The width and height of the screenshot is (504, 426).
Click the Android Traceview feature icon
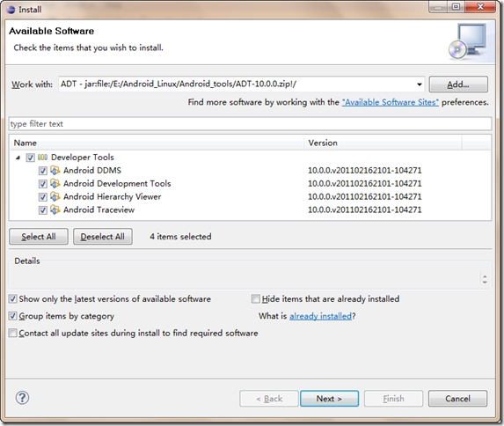pyautogui.click(x=55, y=209)
